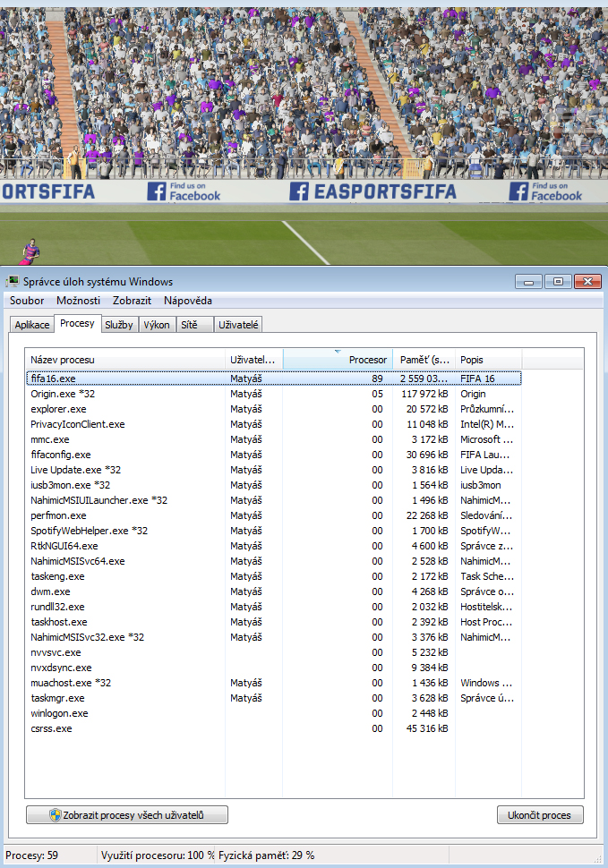The width and height of the screenshot is (608, 868).
Task: Sort by Popis column header
Action: click(x=488, y=360)
